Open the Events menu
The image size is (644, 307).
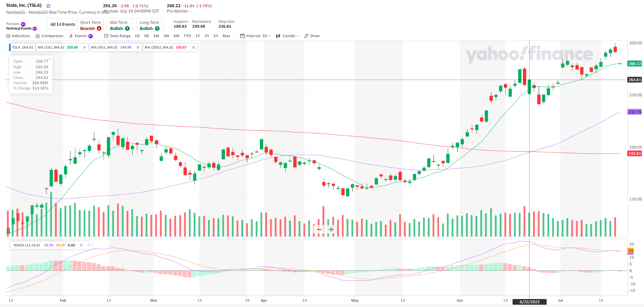pos(81,36)
